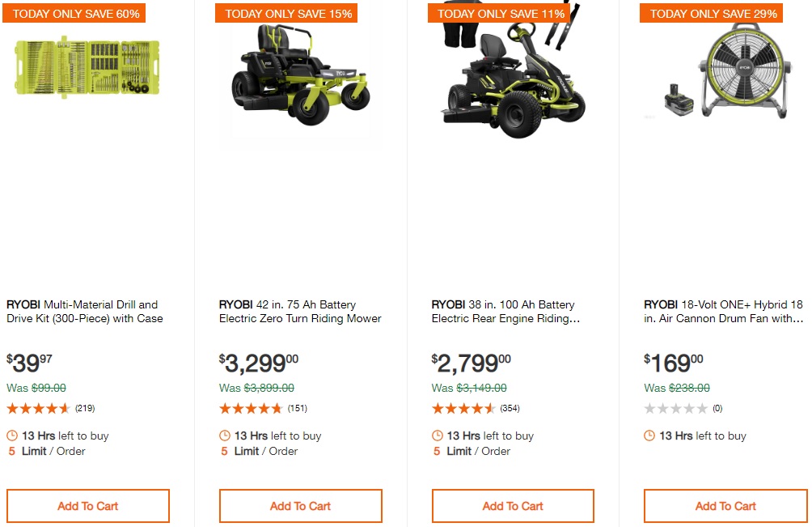Add the Air Cannon Drum Fan to cart

(725, 506)
